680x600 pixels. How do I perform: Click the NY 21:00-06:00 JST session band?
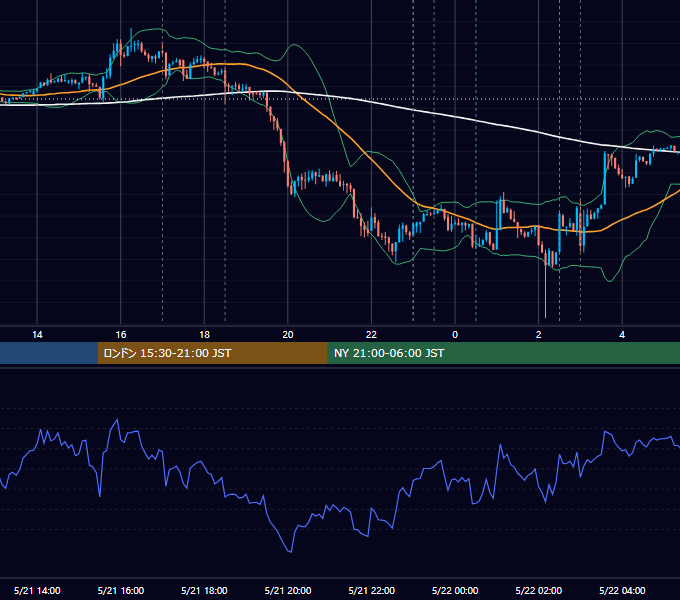click(x=503, y=353)
